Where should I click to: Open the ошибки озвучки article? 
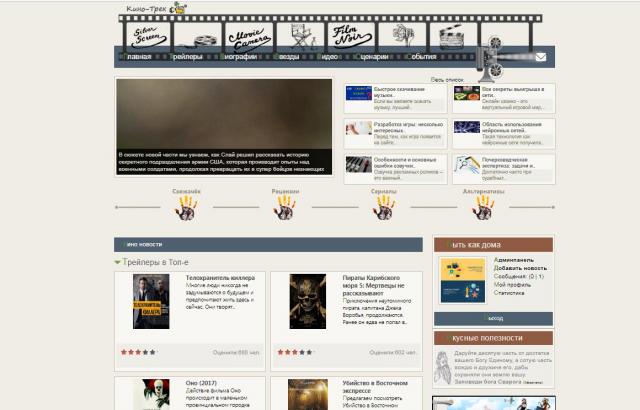click(405, 163)
